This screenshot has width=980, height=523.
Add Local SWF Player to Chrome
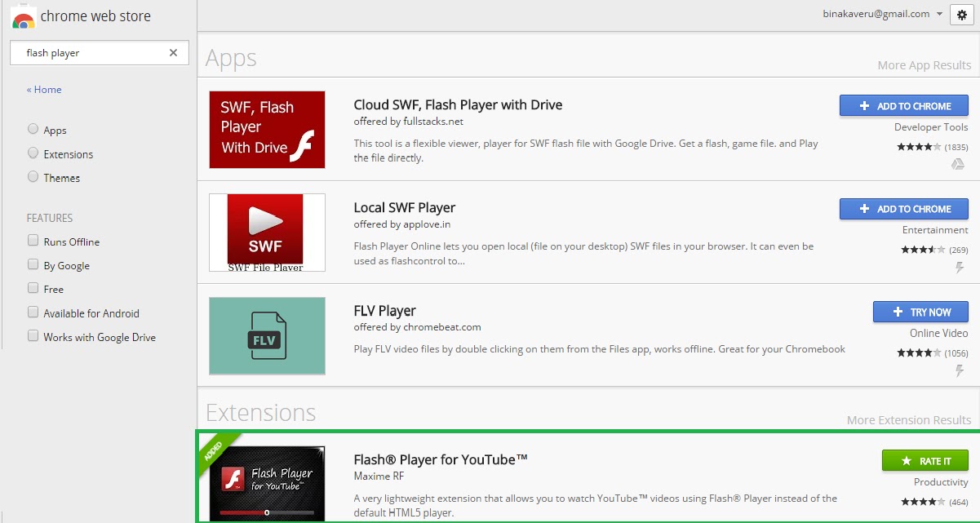904,209
